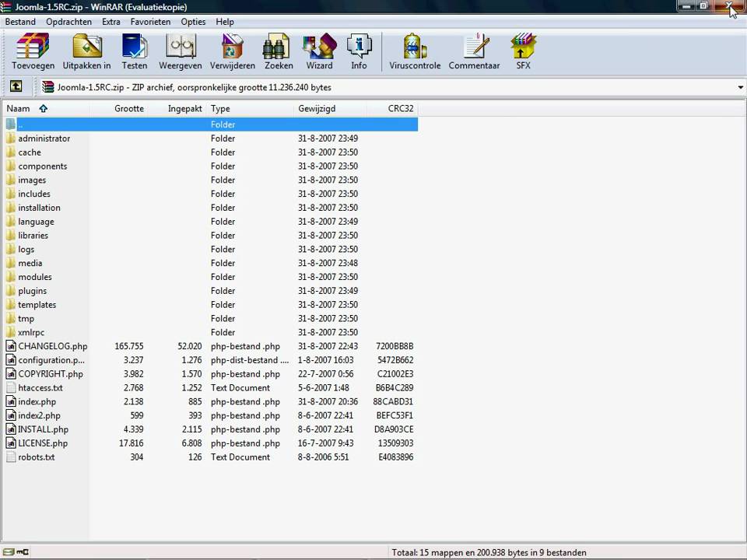Select the parent folder '..' row
The height and width of the screenshot is (560, 747).
[x=211, y=124]
